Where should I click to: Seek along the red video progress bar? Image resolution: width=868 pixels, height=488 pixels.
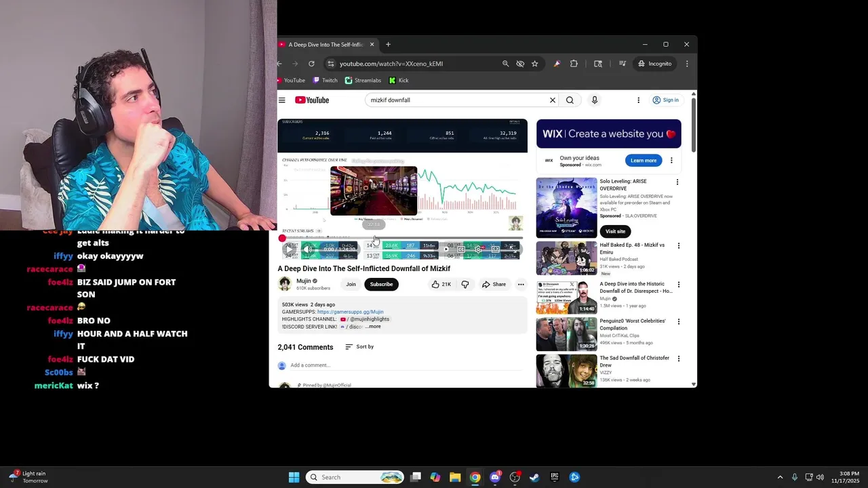pos(402,238)
